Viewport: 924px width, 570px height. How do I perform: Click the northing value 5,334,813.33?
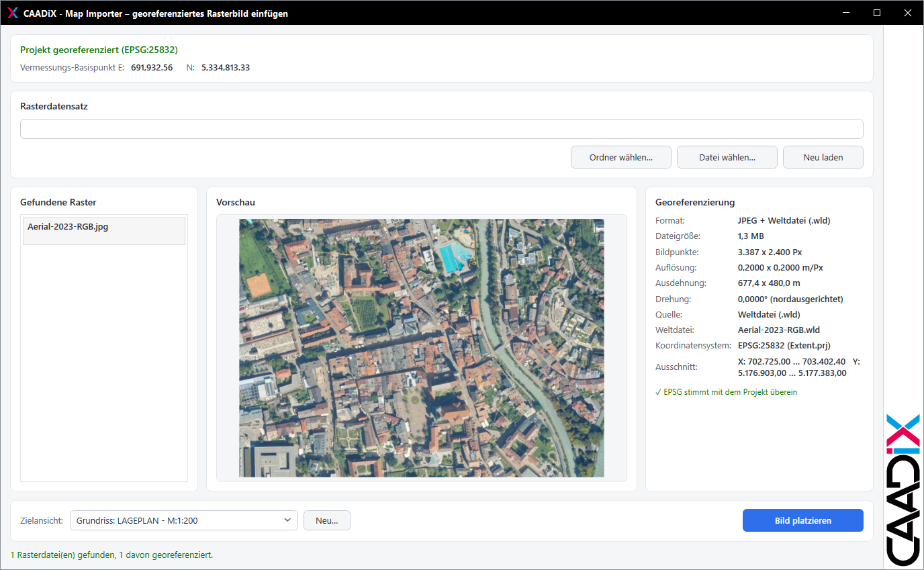tap(226, 68)
